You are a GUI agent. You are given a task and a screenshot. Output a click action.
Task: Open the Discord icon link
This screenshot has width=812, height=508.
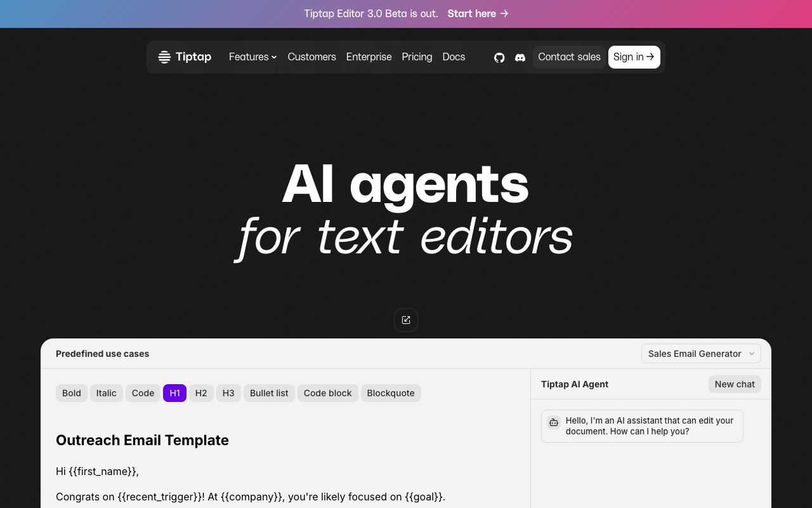[520, 57]
